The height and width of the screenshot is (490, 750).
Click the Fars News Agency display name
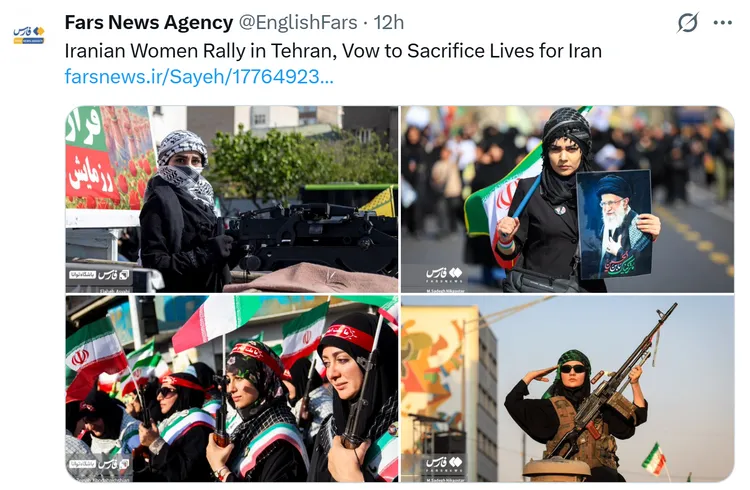pyautogui.click(x=149, y=22)
